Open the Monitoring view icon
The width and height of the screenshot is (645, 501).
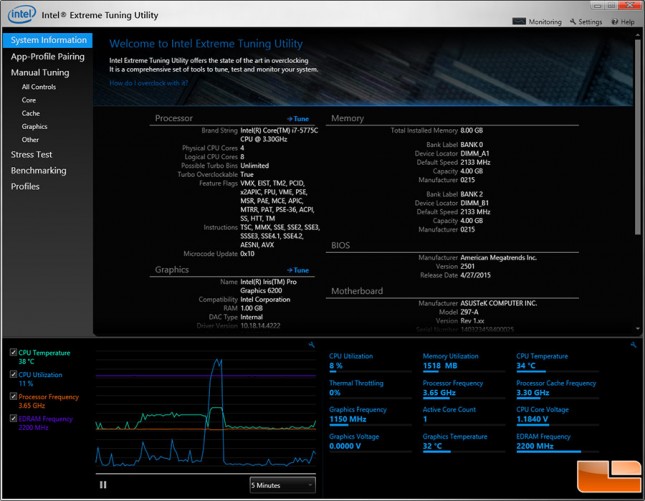pyautogui.click(x=519, y=21)
